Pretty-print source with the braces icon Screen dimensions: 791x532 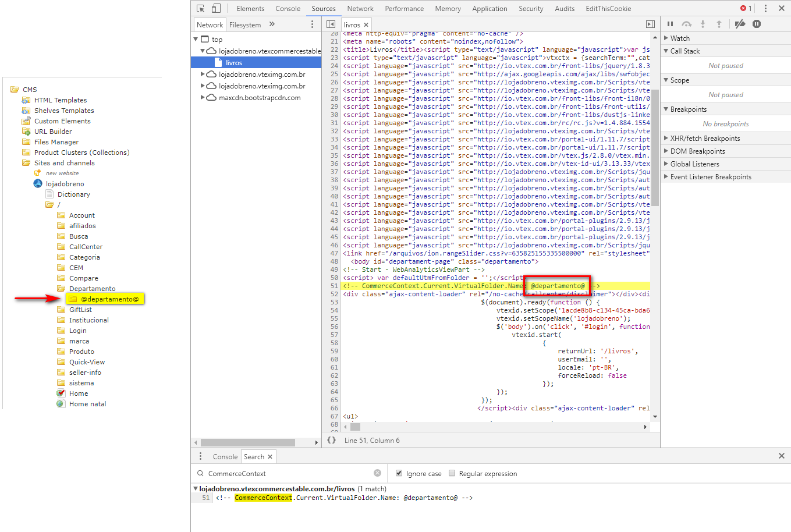(331, 441)
